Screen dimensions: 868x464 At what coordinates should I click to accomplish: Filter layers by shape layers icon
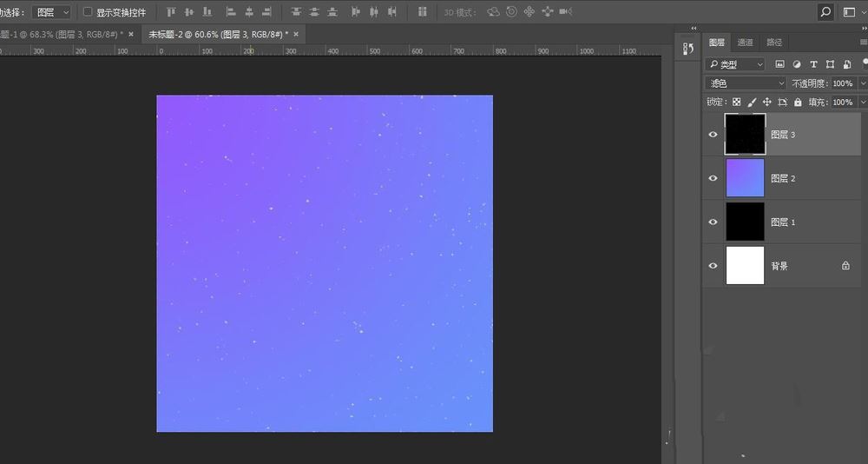coord(830,64)
